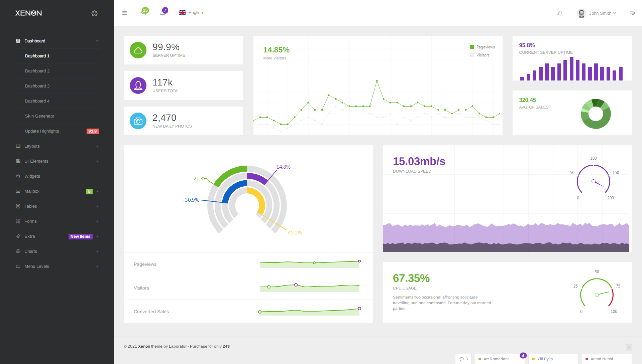Open John Smith user dropdown
The height and width of the screenshot is (364, 642).
[597, 13]
